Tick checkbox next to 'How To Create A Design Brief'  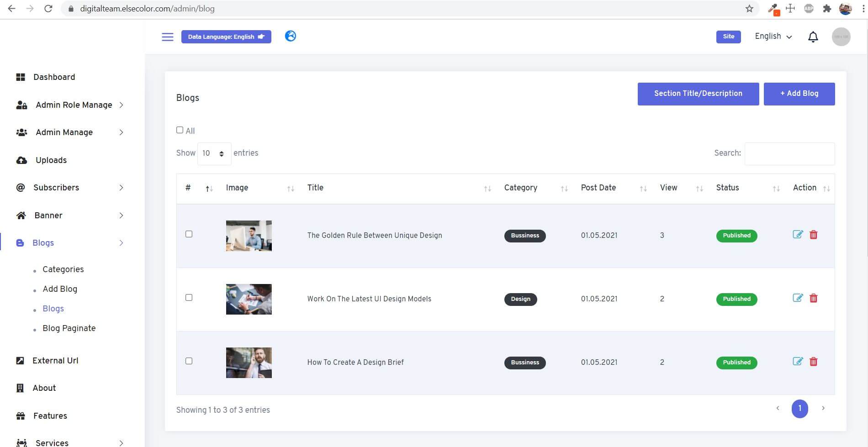pos(189,361)
